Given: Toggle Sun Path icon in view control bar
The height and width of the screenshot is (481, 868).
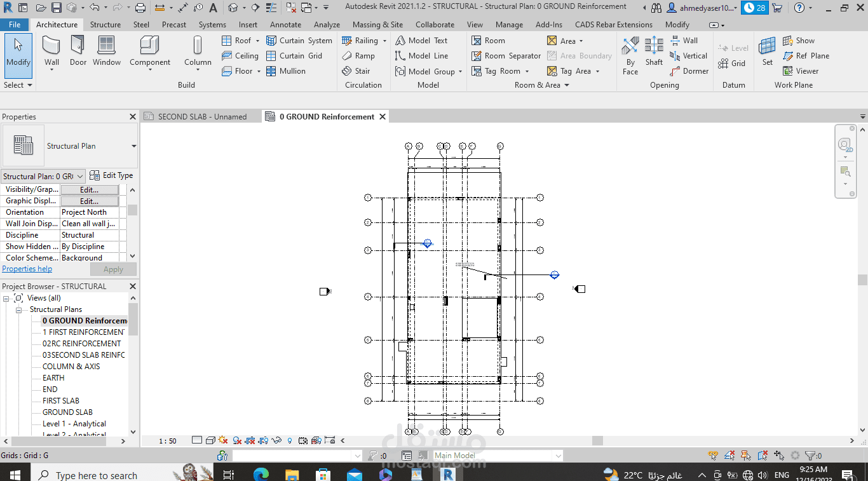Looking at the screenshot, I should coord(223,440).
